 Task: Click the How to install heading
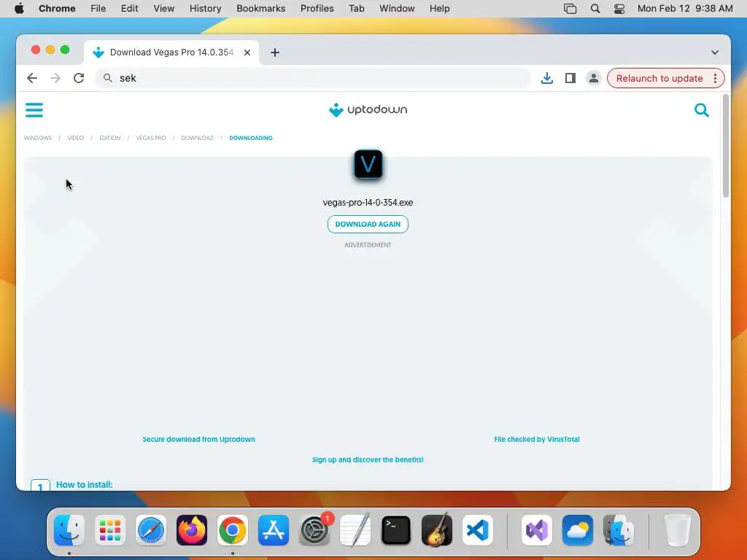coord(85,485)
